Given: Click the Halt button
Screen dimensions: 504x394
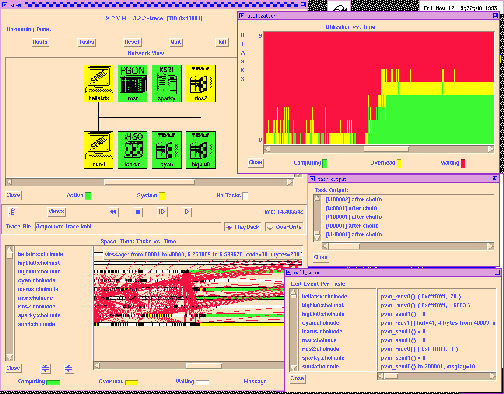Looking at the screenshot, I should [x=222, y=42].
